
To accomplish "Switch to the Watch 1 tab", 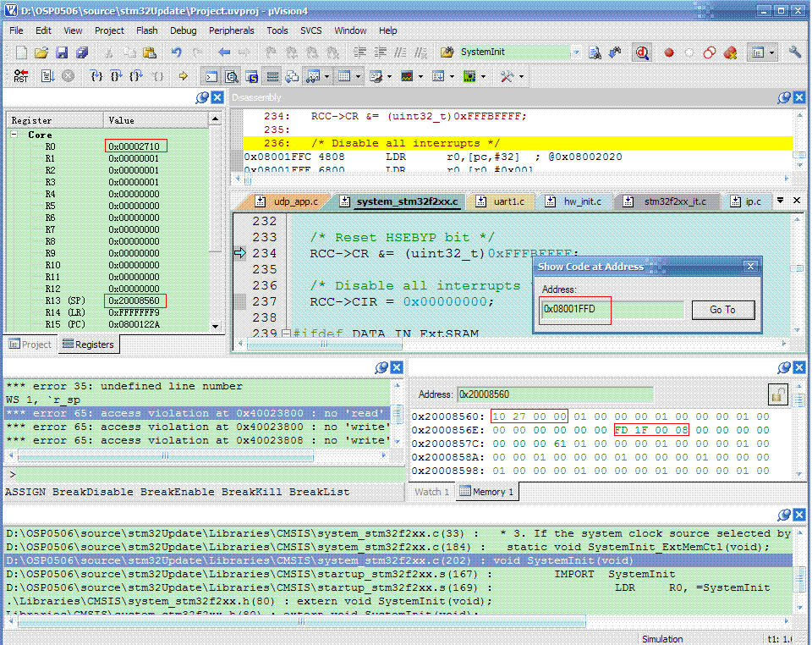I will [x=432, y=492].
